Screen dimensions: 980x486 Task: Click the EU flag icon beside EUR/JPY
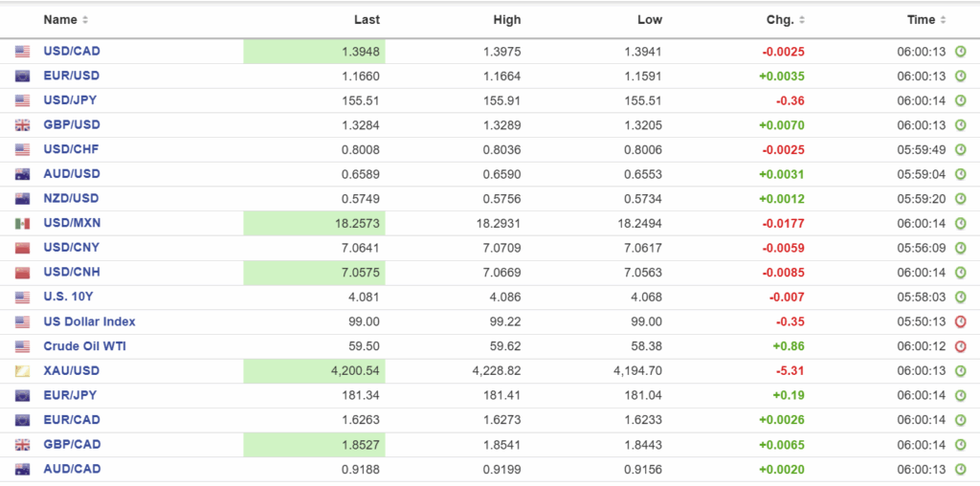click(x=22, y=395)
